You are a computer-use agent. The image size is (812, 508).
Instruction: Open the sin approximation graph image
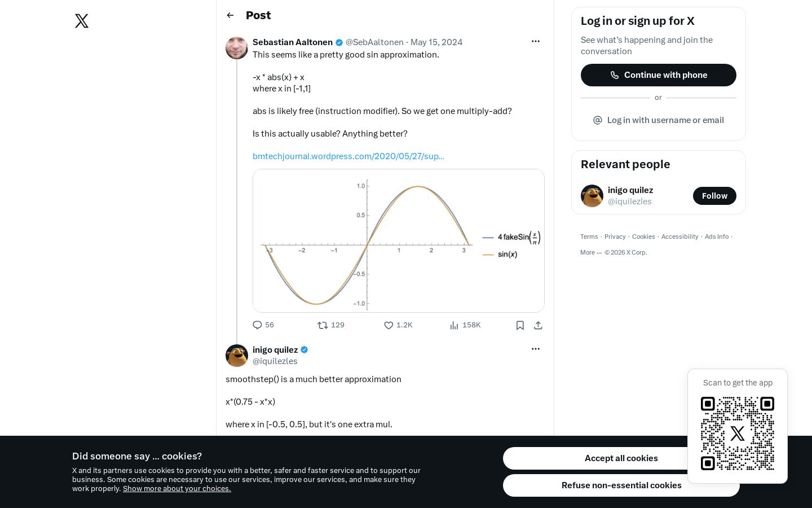[x=399, y=241]
